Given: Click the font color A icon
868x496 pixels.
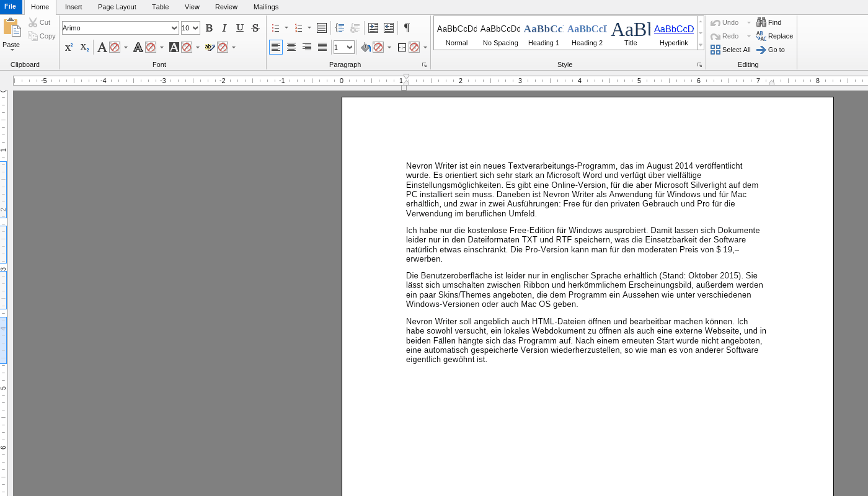Looking at the screenshot, I should pos(102,47).
